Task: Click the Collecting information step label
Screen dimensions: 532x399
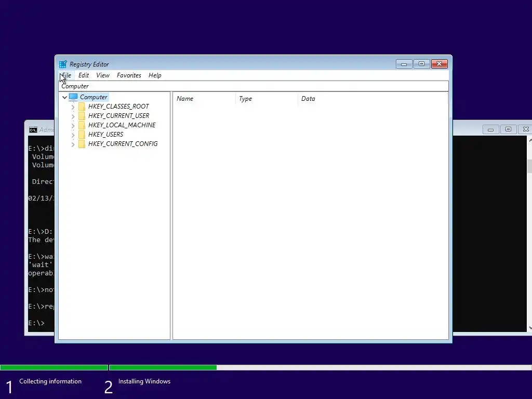Action: coord(50,381)
